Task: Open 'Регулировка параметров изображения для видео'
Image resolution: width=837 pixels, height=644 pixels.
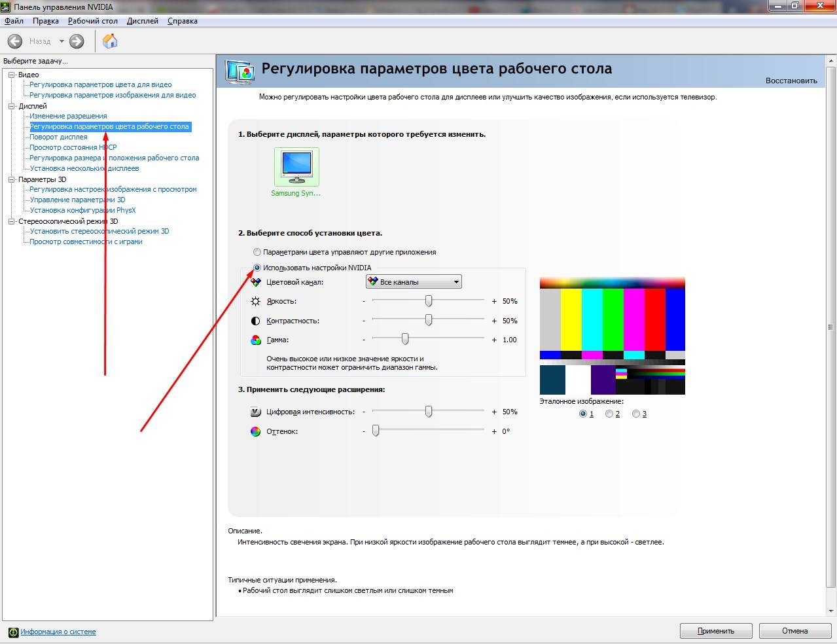Action: click(x=113, y=95)
